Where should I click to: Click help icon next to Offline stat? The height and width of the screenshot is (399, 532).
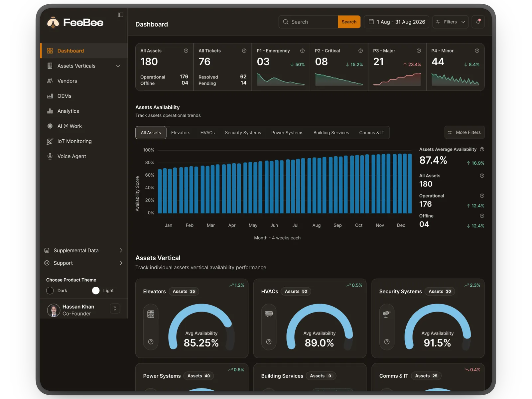(x=482, y=216)
